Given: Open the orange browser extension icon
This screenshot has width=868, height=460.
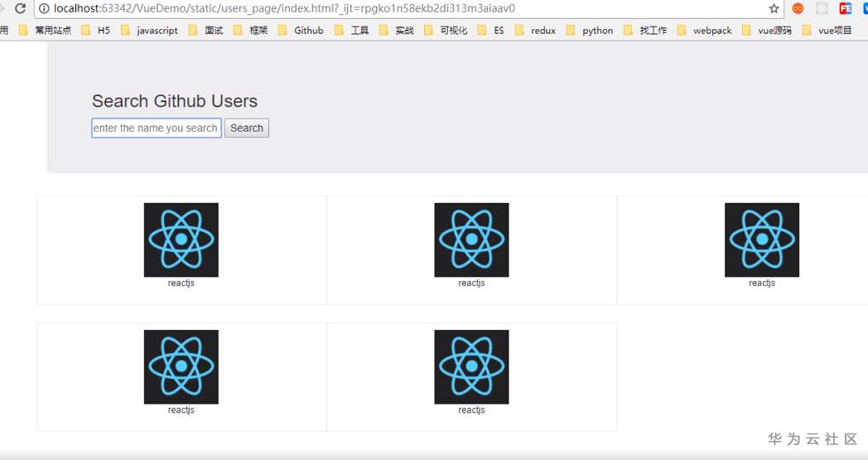Looking at the screenshot, I should 798,8.
